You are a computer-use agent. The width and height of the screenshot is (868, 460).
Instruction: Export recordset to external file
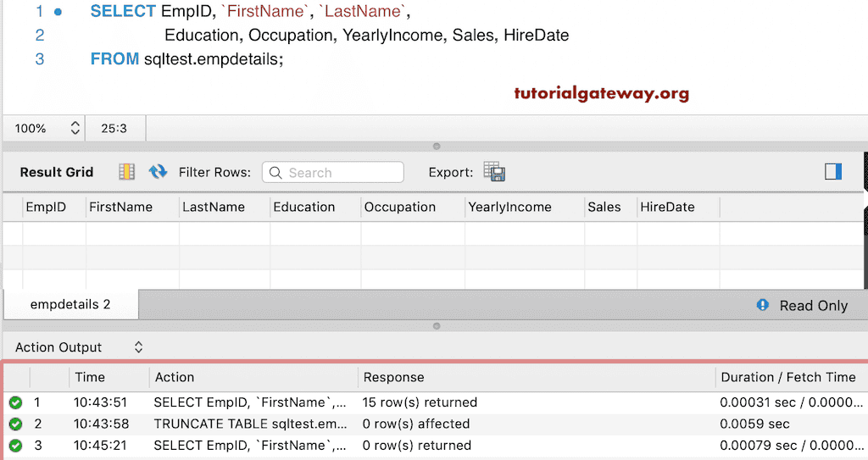pos(494,172)
